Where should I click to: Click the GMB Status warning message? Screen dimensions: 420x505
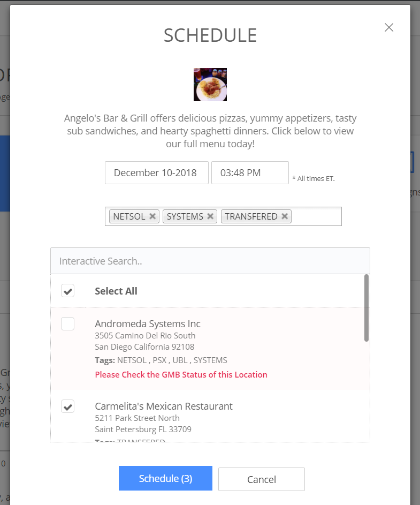[x=181, y=374]
